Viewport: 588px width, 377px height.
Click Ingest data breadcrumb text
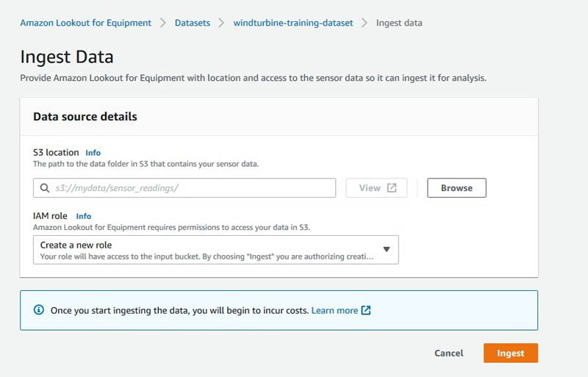(399, 23)
